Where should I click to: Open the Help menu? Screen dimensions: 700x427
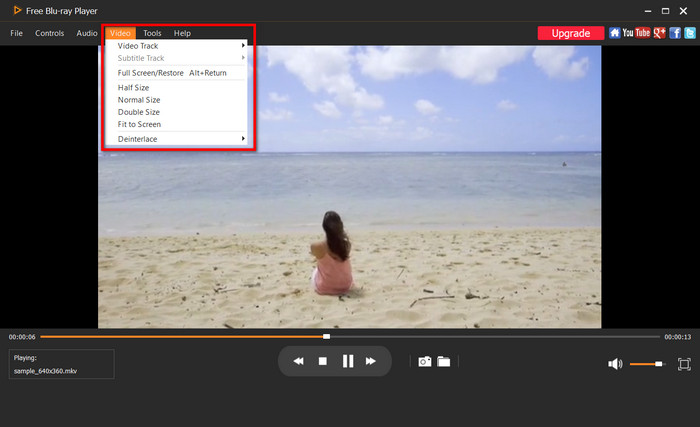[x=182, y=33]
